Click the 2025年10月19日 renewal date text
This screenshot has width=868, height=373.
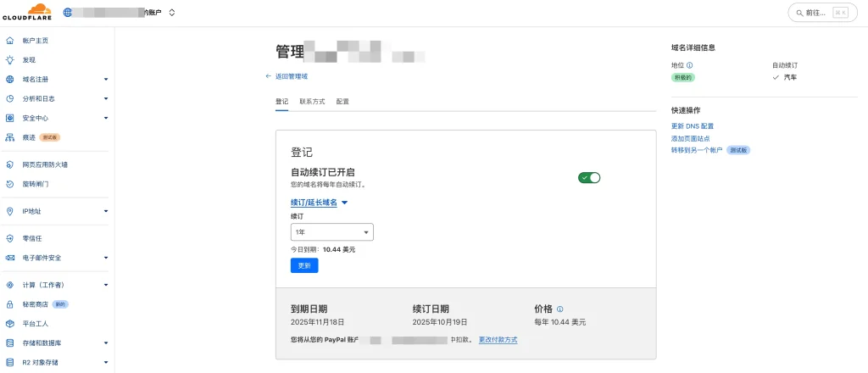[x=440, y=322]
